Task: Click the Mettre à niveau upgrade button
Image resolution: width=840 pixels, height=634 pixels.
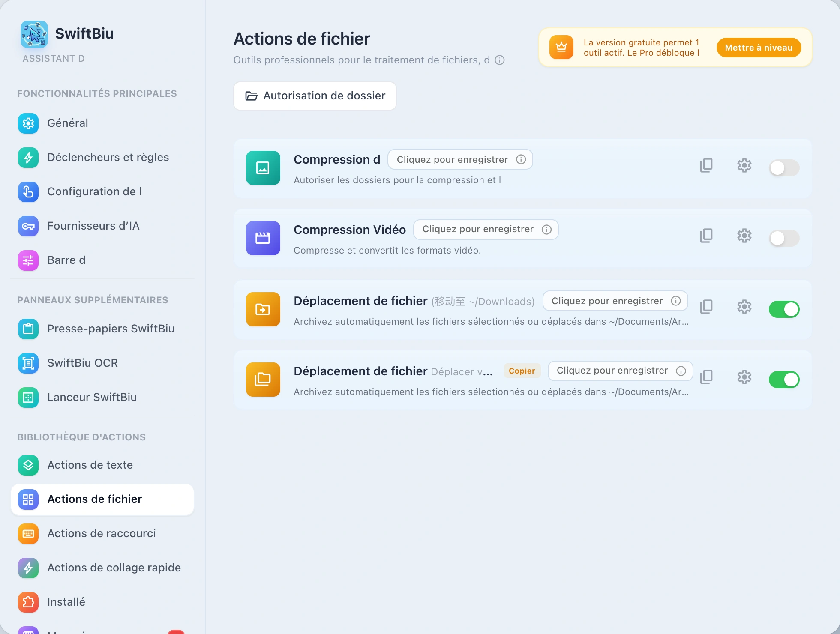Action: click(759, 48)
